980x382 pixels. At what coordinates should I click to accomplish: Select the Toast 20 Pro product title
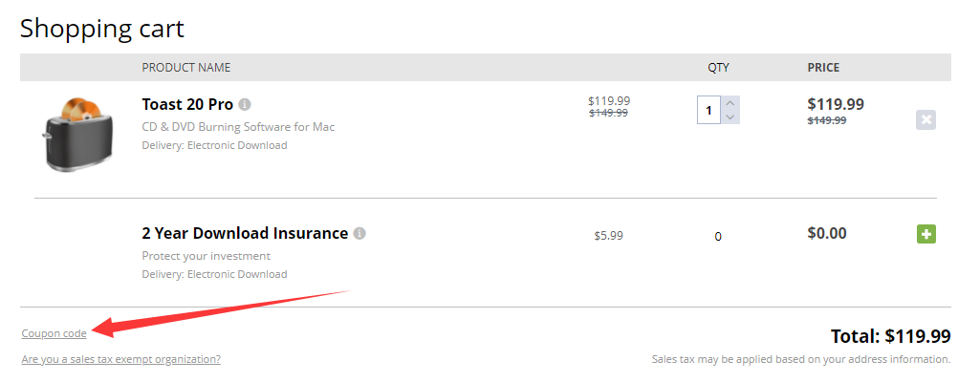point(187,104)
